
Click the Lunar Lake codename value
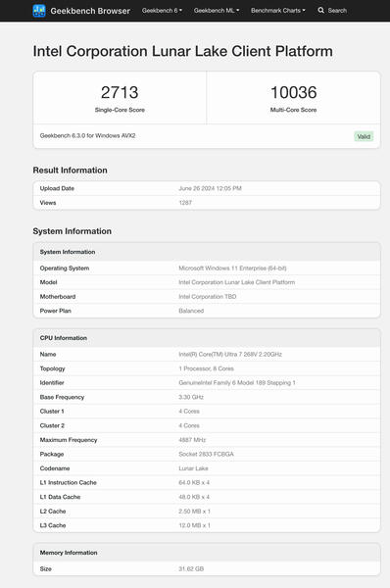click(193, 468)
